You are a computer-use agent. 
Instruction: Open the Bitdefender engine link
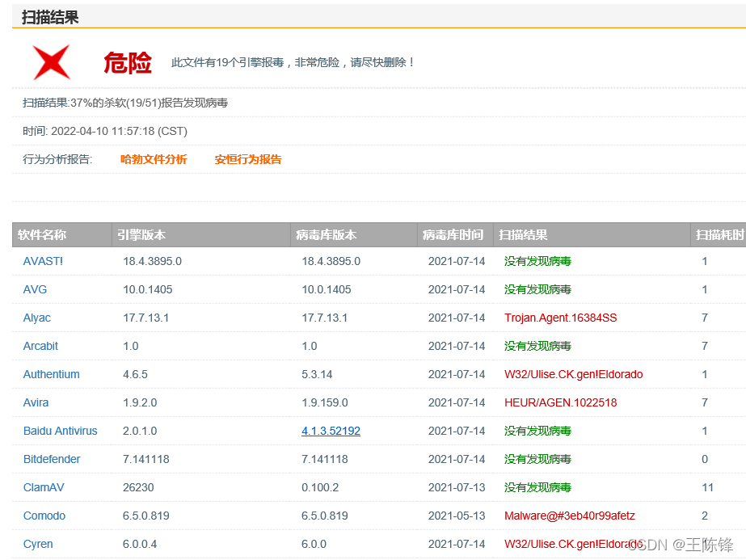click(52, 459)
